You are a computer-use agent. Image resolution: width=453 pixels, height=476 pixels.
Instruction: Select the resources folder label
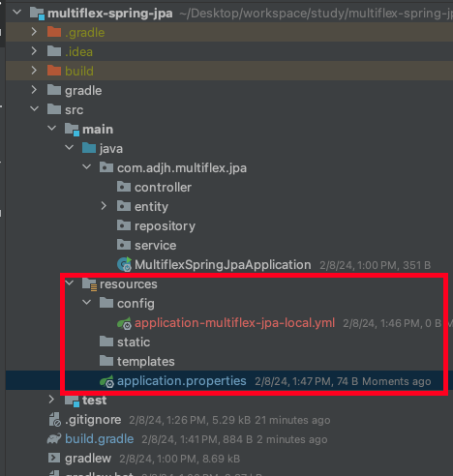point(129,284)
